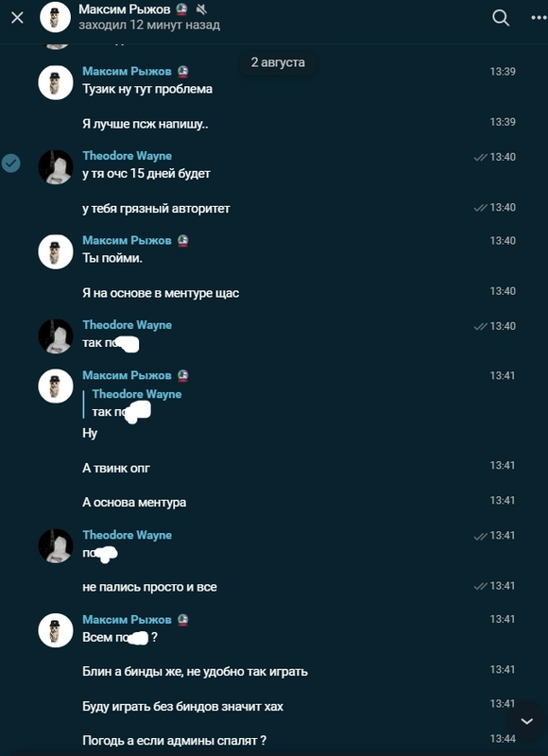
Task: Select the message 'Погодь а если админы спалят ?'
Action: pos(175,740)
